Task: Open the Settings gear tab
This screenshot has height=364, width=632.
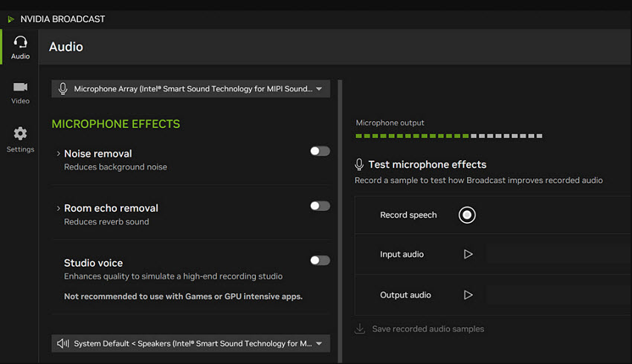Action: click(20, 140)
